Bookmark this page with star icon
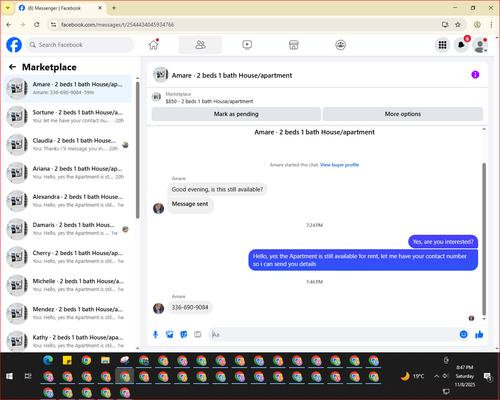Image resolution: width=500 pixels, height=400 pixels. tap(458, 24)
